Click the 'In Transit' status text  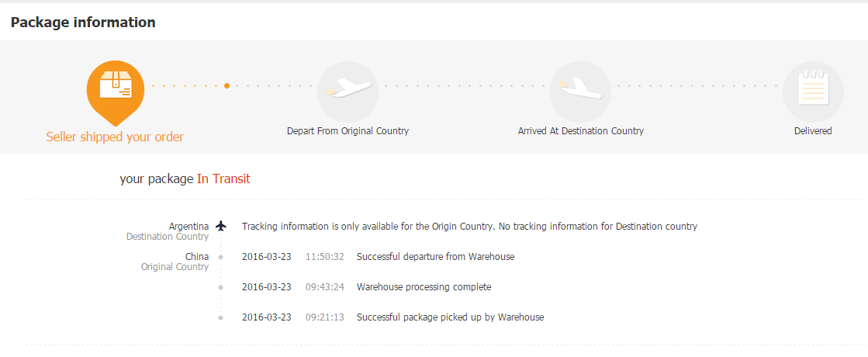pos(223,179)
